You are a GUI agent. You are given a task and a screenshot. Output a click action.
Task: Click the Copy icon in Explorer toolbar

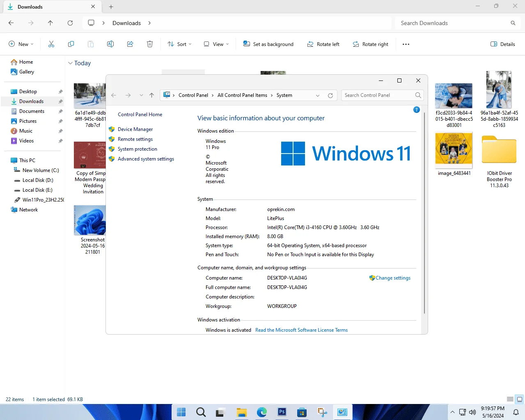click(x=71, y=44)
